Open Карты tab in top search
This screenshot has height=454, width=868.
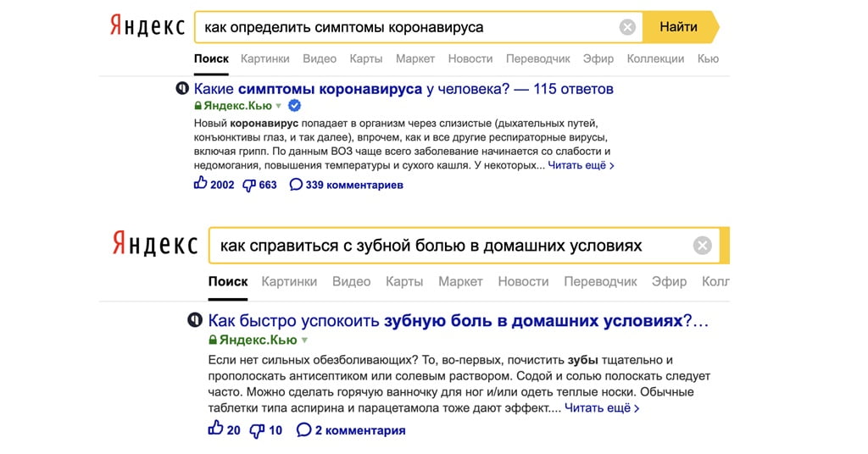(366, 58)
